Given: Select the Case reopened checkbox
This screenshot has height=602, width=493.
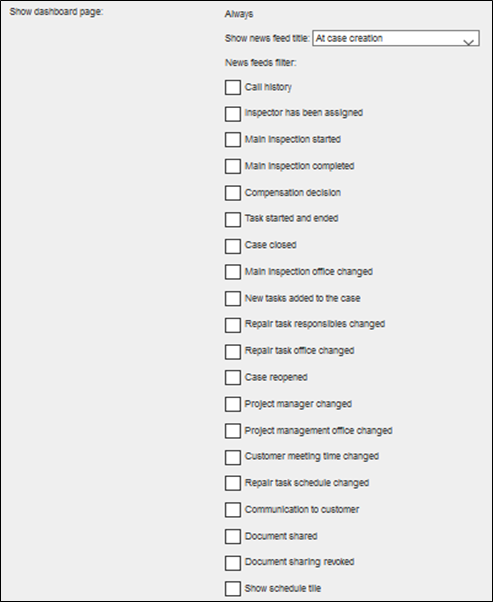Looking at the screenshot, I should (233, 378).
